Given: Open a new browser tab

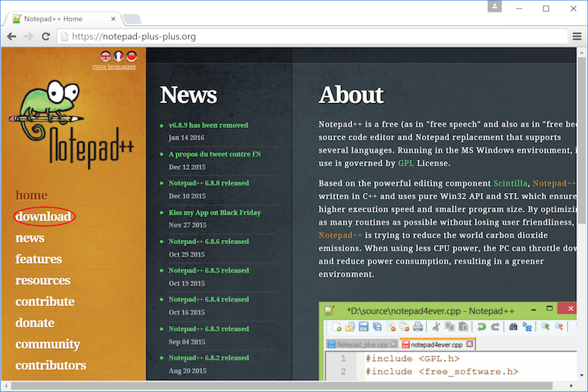Looking at the screenshot, I should coord(132,19).
